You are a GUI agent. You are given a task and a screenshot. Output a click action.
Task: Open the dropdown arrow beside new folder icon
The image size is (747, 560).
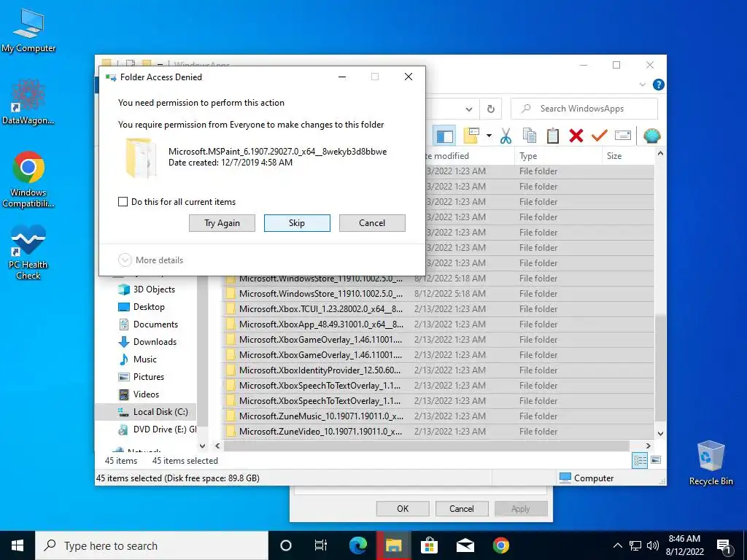click(489, 136)
